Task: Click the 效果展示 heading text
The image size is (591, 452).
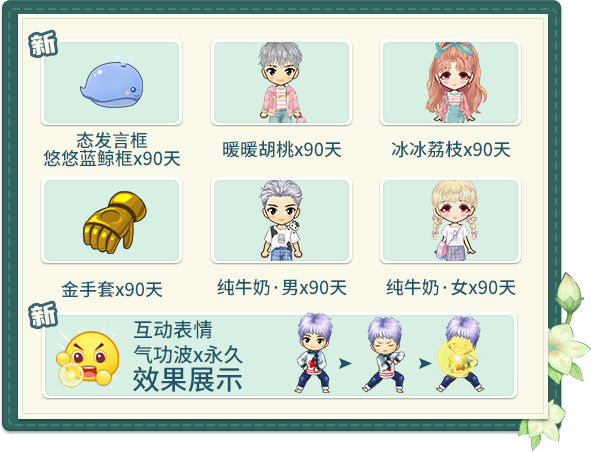Action: [x=188, y=380]
